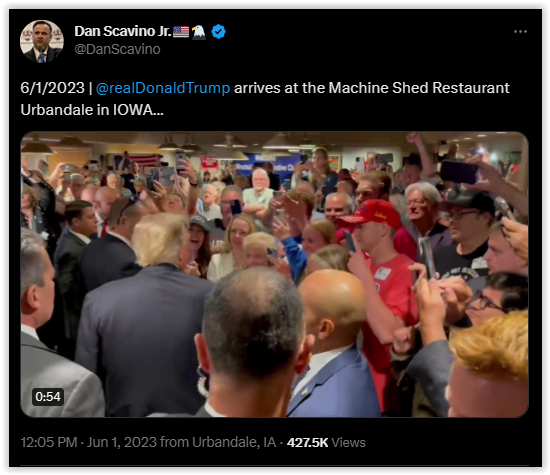This screenshot has width=550, height=475.
Task: Open the 12:05 PM timestamp link
Action: point(49,442)
